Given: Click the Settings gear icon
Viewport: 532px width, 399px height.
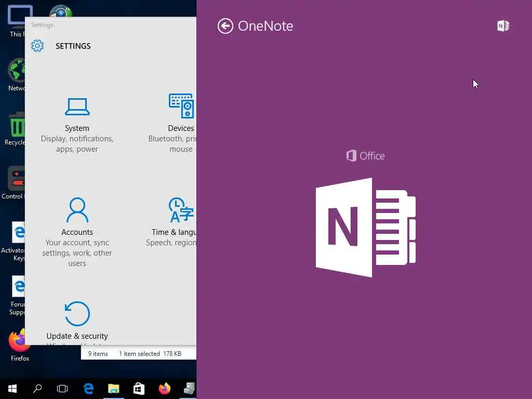Looking at the screenshot, I should 37,46.
